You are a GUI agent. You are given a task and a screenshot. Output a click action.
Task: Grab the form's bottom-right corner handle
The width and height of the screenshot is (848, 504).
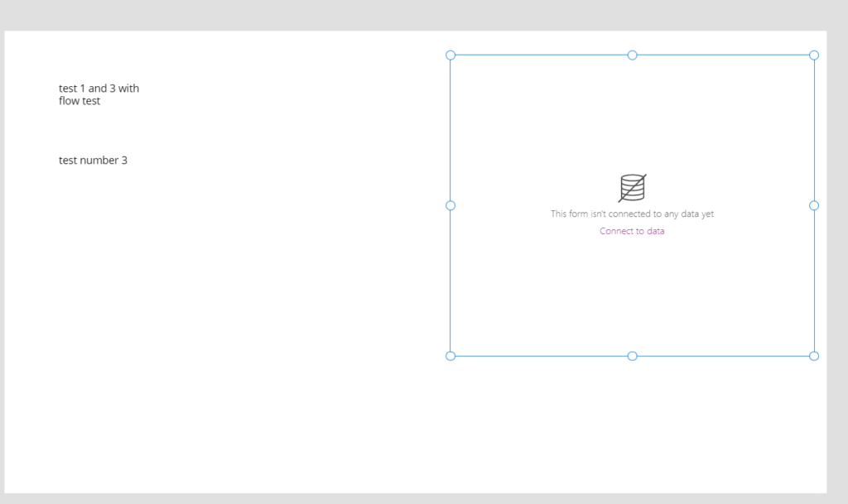click(814, 356)
